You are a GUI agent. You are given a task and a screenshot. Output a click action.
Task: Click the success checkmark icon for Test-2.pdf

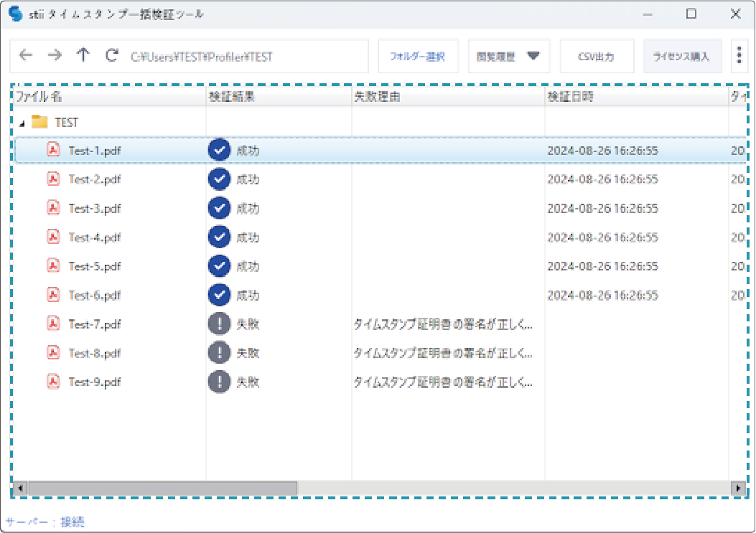click(x=219, y=179)
